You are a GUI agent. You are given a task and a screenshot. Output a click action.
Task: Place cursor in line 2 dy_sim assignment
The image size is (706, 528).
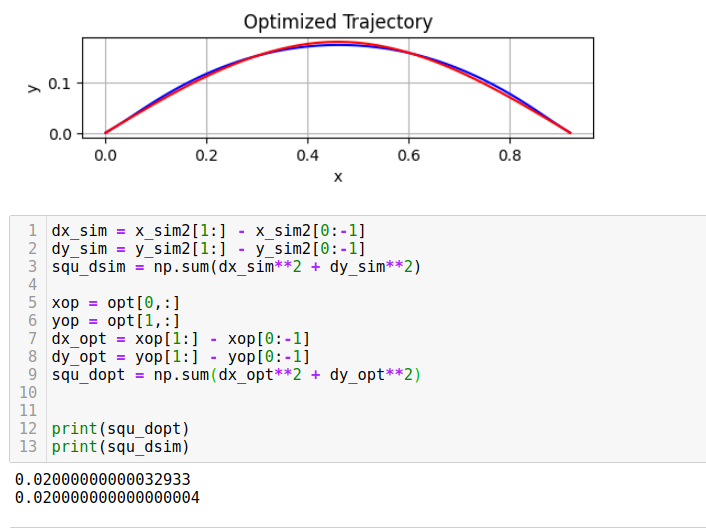click(208, 249)
